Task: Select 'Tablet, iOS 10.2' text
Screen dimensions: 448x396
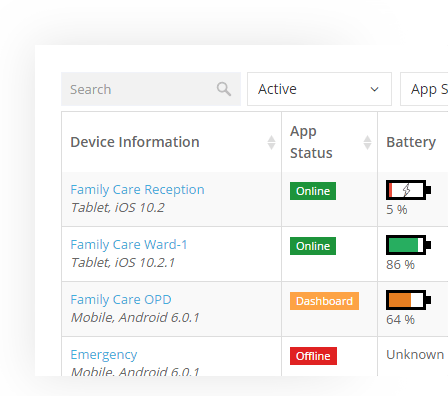Action: tap(118, 208)
